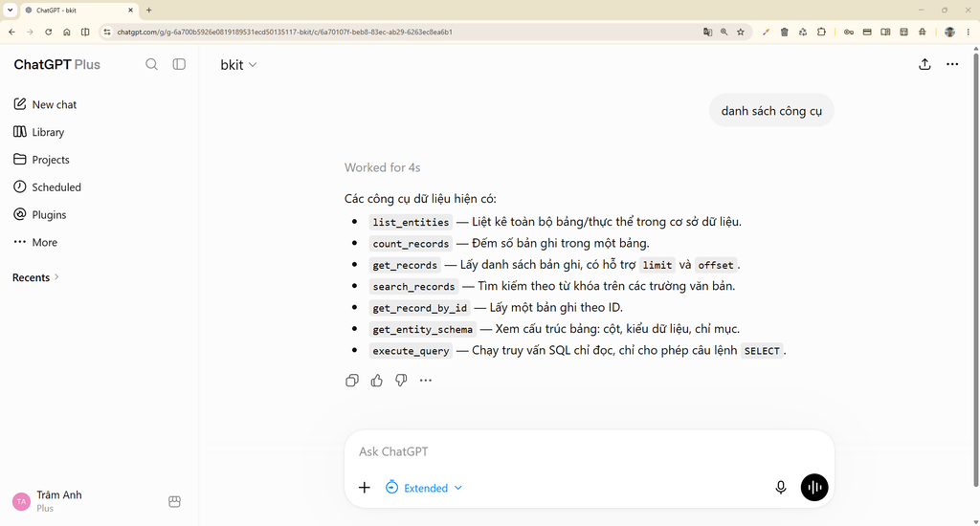The width and height of the screenshot is (980, 526).
Task: Open the icon next to Trâm Anh profile
Action: point(174,502)
